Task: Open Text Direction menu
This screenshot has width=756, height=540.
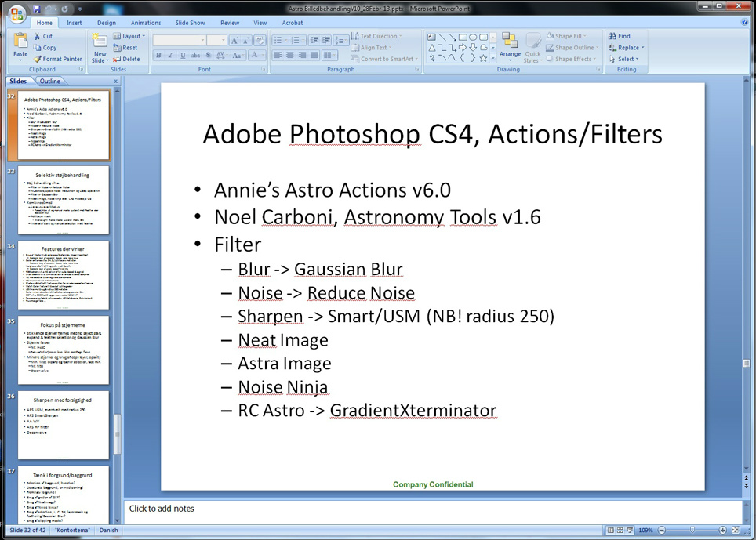Action: pos(376,36)
